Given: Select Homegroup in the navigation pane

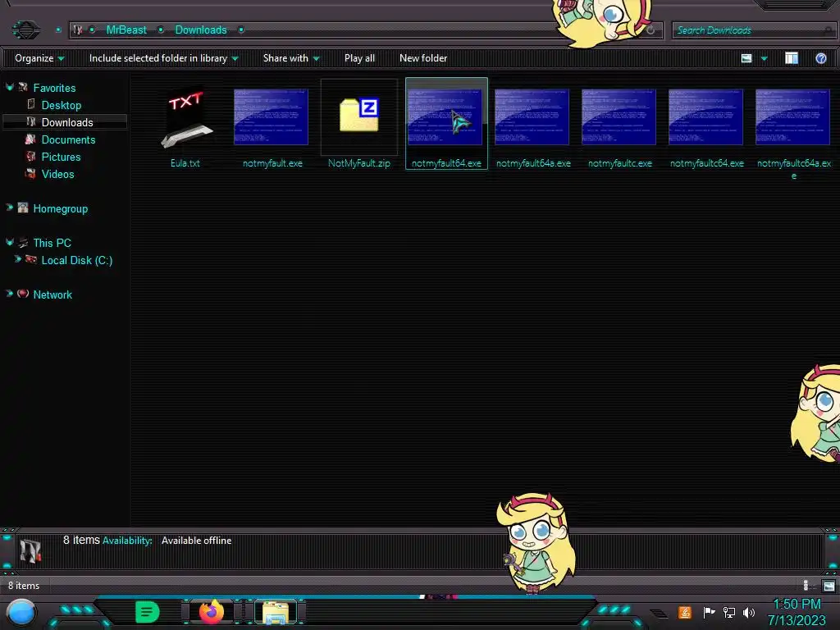Looking at the screenshot, I should (x=60, y=208).
